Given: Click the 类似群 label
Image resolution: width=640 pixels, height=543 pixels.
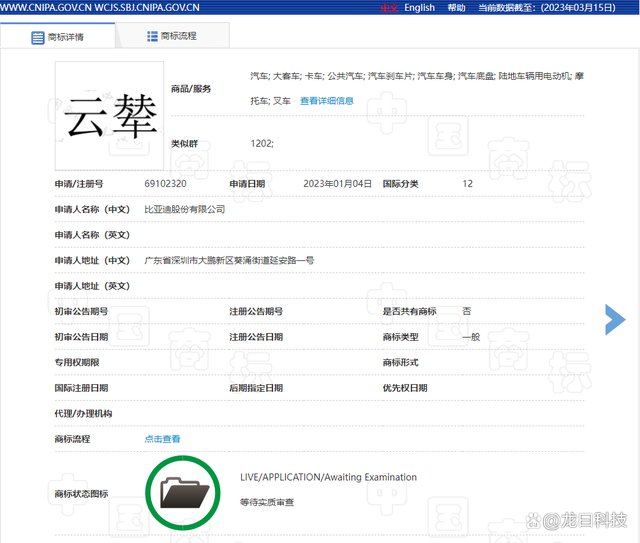Looking at the screenshot, I should tap(184, 144).
